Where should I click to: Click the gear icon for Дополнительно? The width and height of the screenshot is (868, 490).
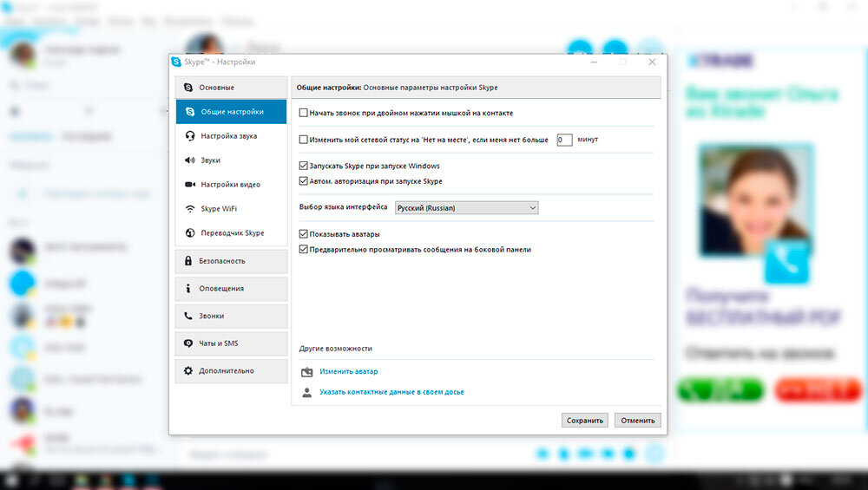pos(188,371)
